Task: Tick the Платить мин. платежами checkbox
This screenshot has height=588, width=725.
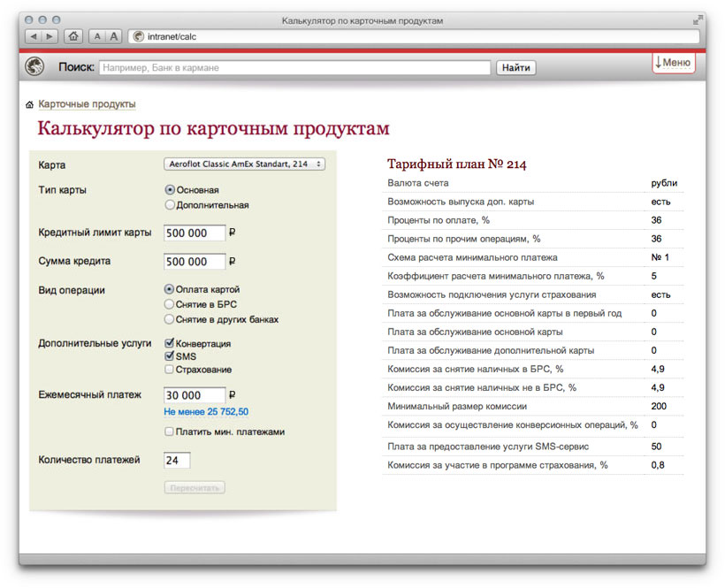Action: click(x=170, y=432)
